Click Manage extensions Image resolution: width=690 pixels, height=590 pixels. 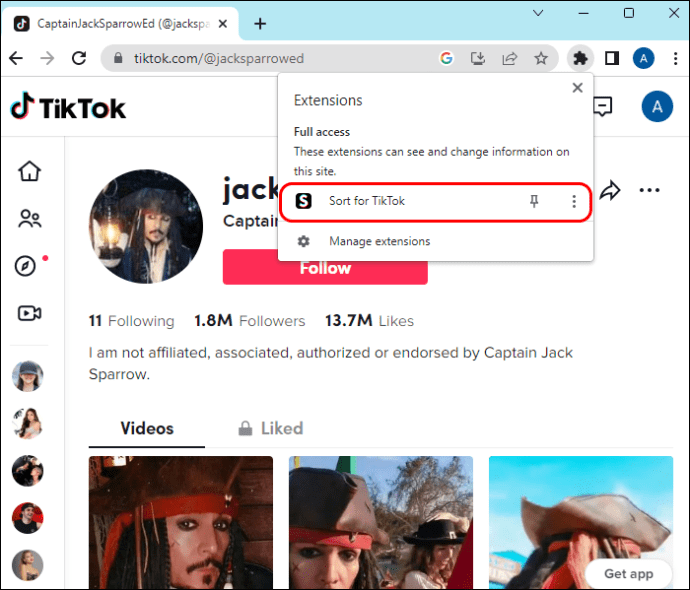click(379, 241)
